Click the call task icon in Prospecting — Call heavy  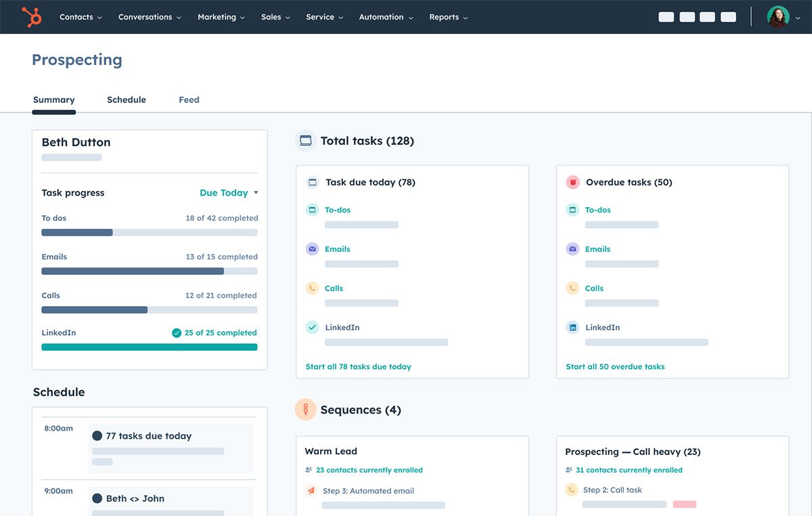[x=572, y=490]
